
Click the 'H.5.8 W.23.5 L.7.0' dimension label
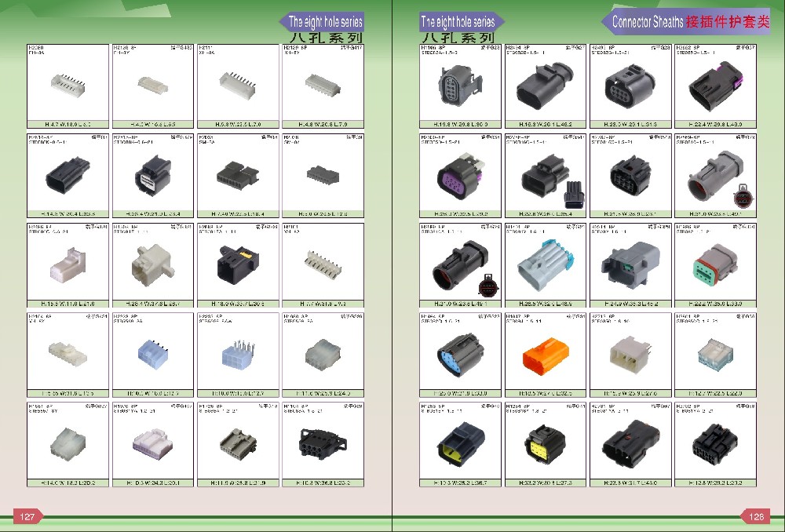(x=238, y=124)
